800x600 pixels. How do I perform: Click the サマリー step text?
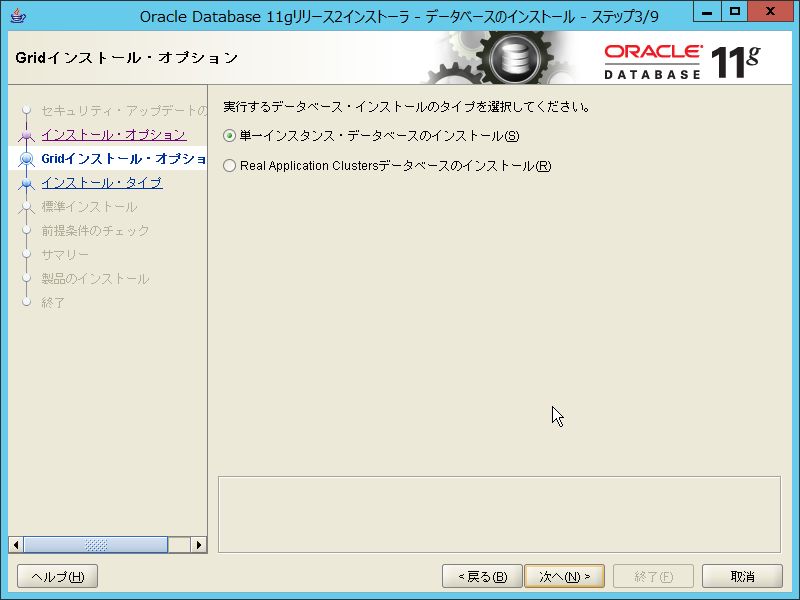click(65, 255)
